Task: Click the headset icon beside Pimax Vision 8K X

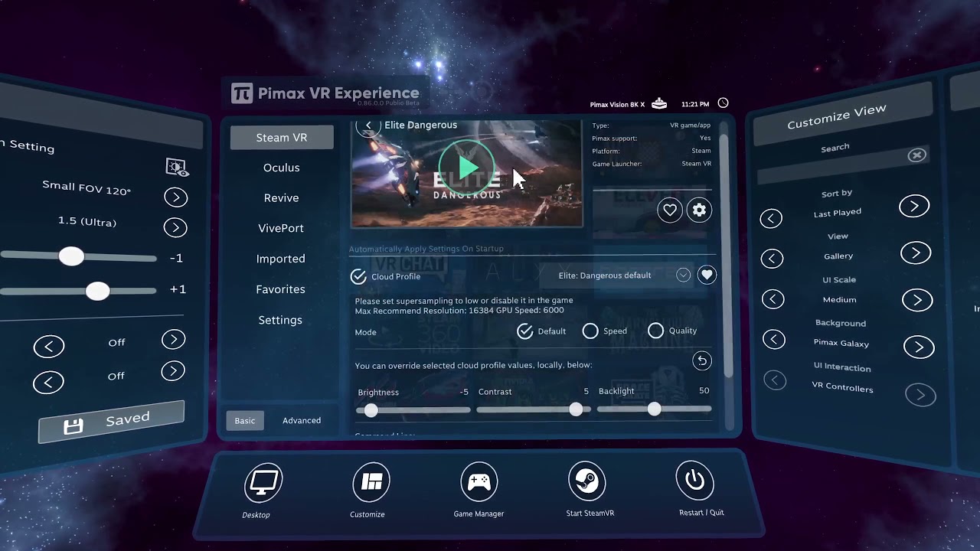Action: [x=659, y=104]
